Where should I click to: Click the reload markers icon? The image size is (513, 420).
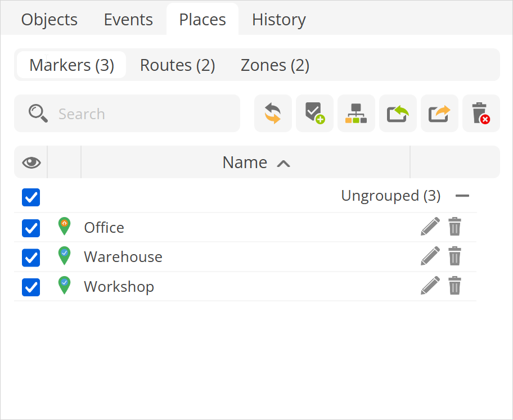(x=273, y=114)
